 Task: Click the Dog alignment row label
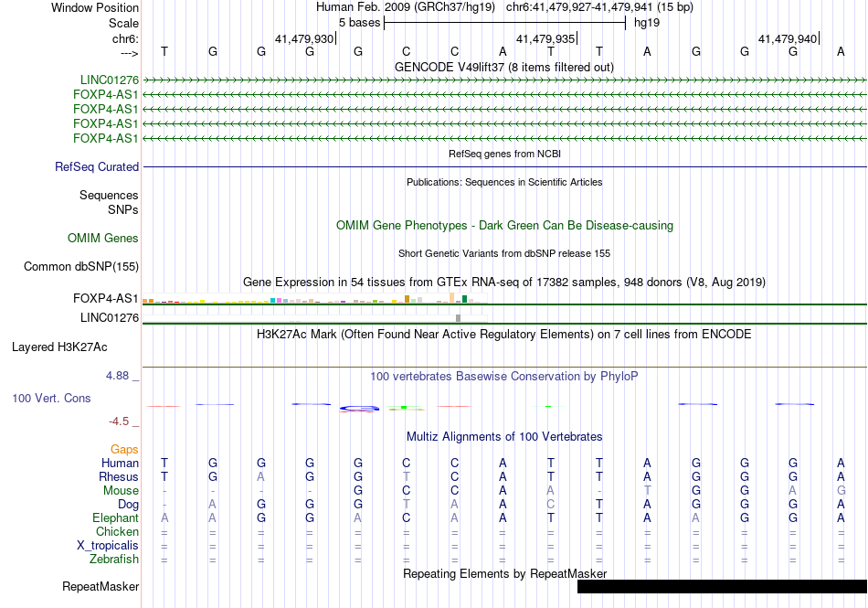tap(128, 505)
